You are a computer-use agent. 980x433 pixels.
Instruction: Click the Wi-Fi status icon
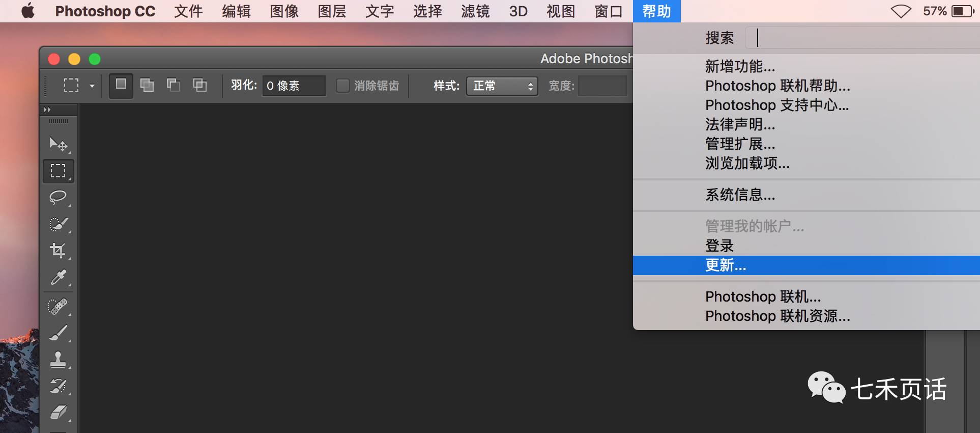901,11
